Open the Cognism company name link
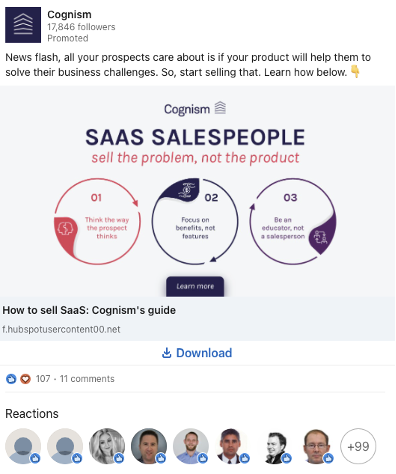The height and width of the screenshot is (474, 396). 69,14
